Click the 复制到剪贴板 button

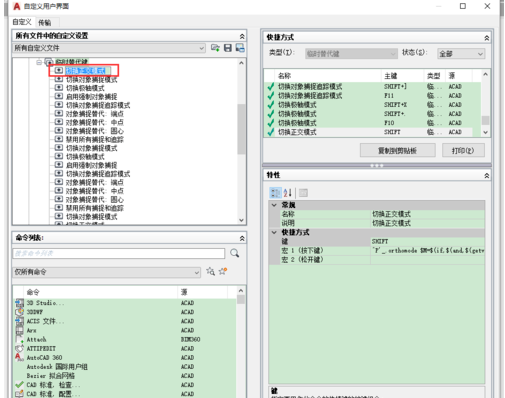coord(397,150)
